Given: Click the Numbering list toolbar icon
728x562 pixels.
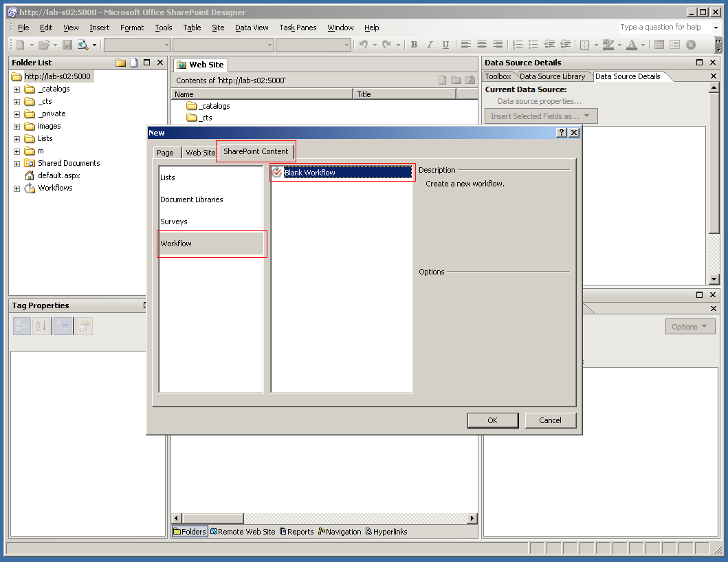Looking at the screenshot, I should click(x=518, y=45).
